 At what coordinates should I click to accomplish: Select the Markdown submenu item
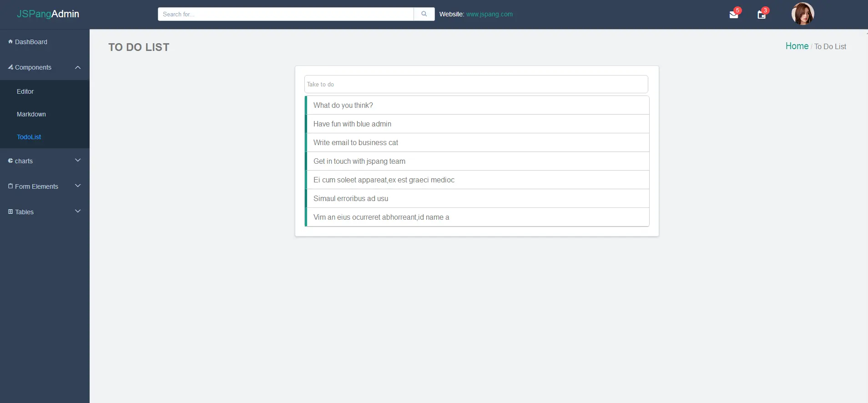[x=45, y=114]
